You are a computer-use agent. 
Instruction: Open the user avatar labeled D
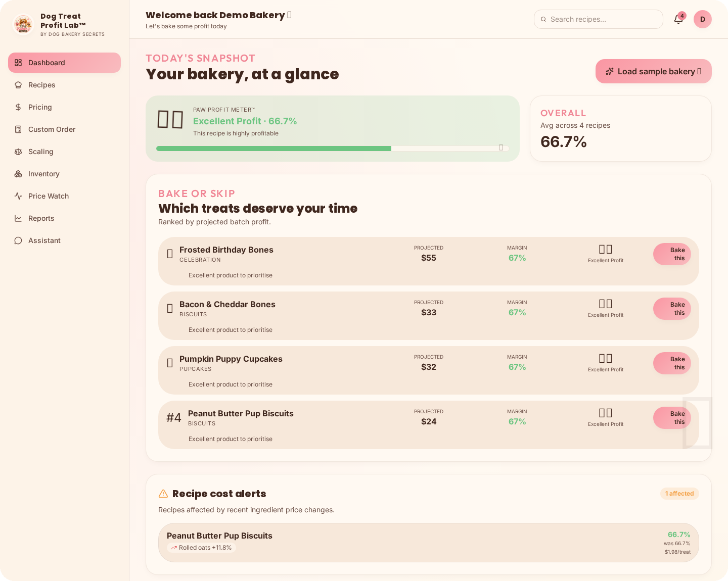coord(703,19)
